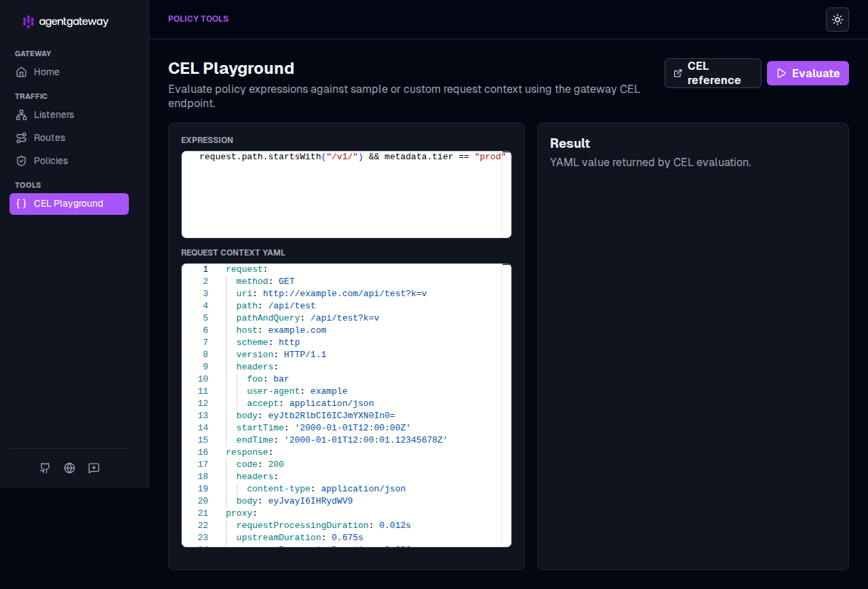
Task: Click the agentgateway logo icon
Action: [x=28, y=22]
